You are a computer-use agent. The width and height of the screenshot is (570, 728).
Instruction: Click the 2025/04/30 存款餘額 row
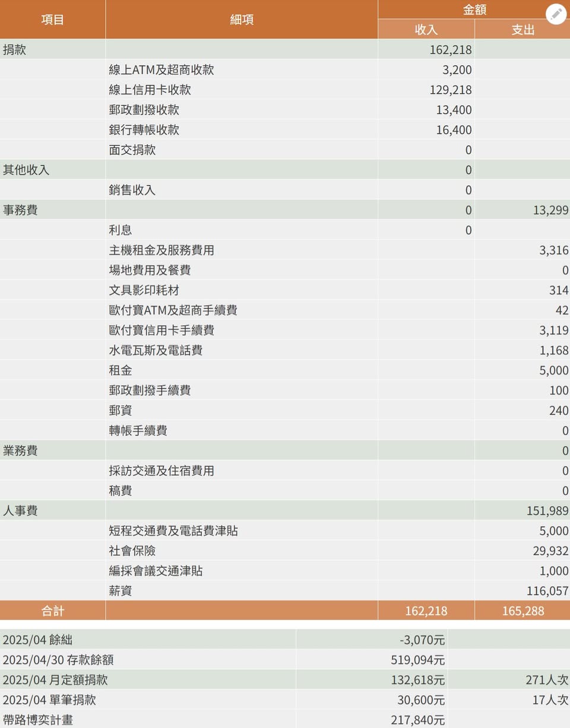coord(58,660)
